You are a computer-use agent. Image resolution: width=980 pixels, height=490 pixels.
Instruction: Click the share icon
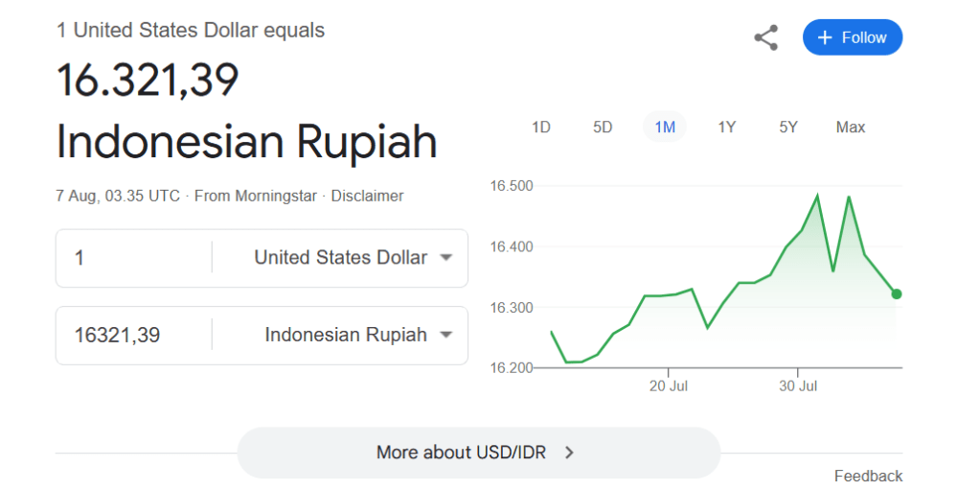click(765, 38)
